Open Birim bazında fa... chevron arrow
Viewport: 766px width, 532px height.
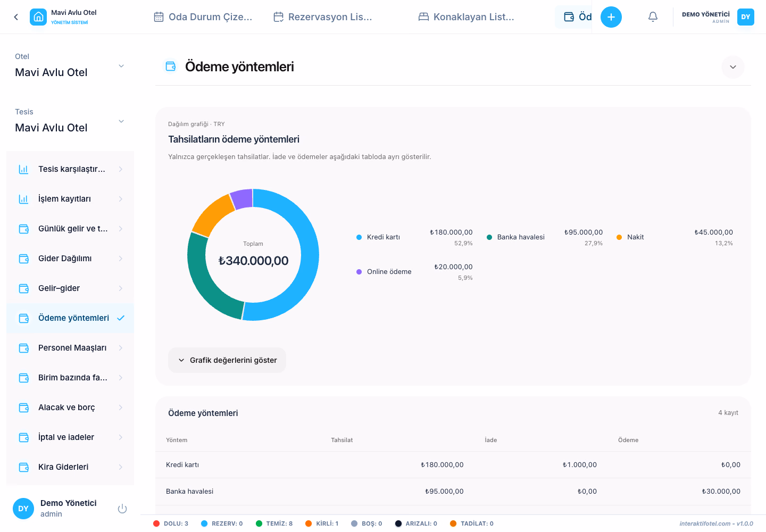tap(121, 378)
